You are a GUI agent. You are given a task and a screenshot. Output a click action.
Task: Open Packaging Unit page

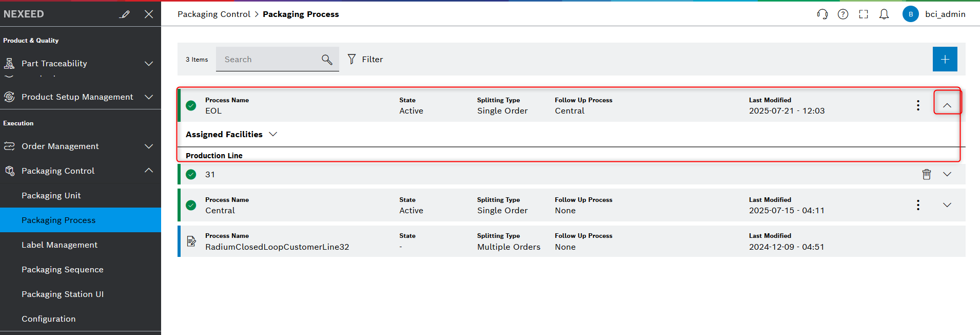pos(51,195)
